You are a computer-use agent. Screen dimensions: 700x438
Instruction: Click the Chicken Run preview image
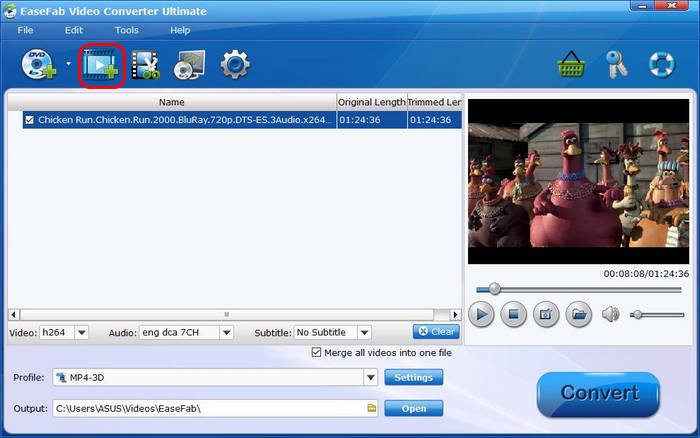click(579, 181)
